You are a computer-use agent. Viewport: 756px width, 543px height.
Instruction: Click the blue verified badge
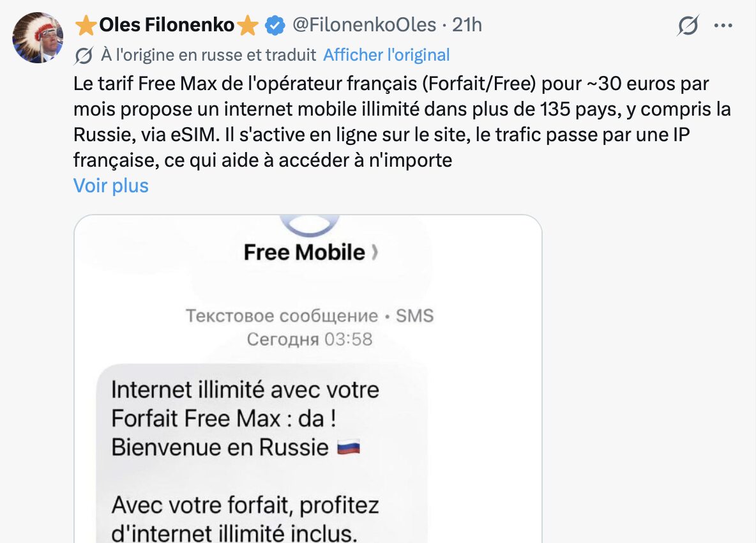(x=275, y=26)
